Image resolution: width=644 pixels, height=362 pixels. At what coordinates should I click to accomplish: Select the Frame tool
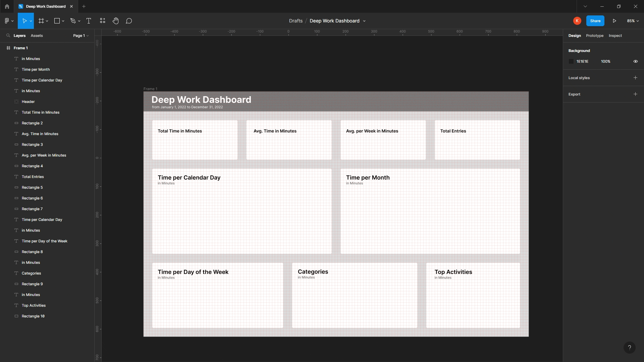[x=41, y=21]
